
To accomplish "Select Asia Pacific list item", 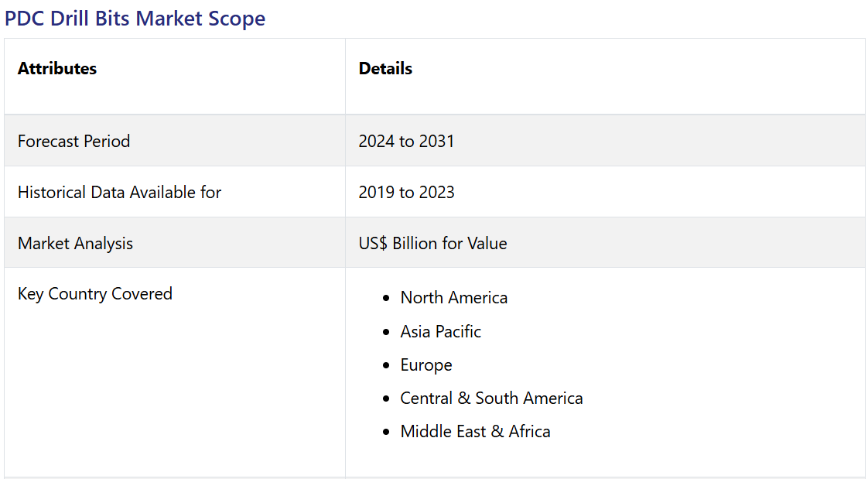I will (x=440, y=331).
